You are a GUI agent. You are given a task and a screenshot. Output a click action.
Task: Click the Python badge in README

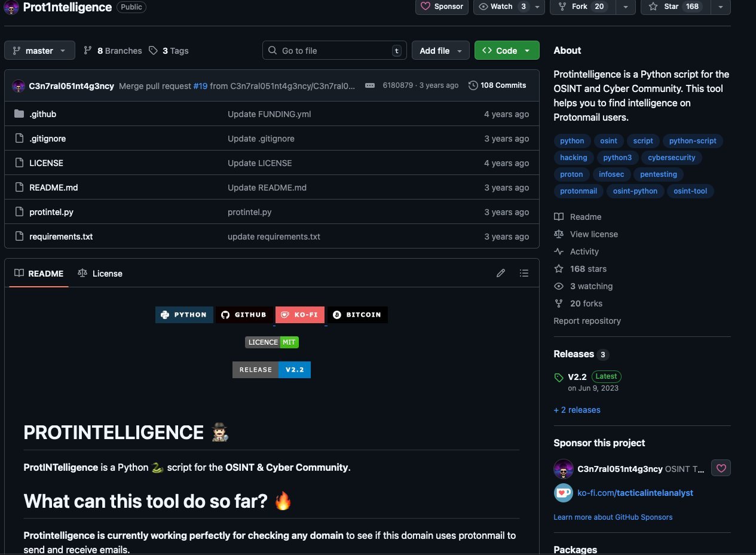184,315
